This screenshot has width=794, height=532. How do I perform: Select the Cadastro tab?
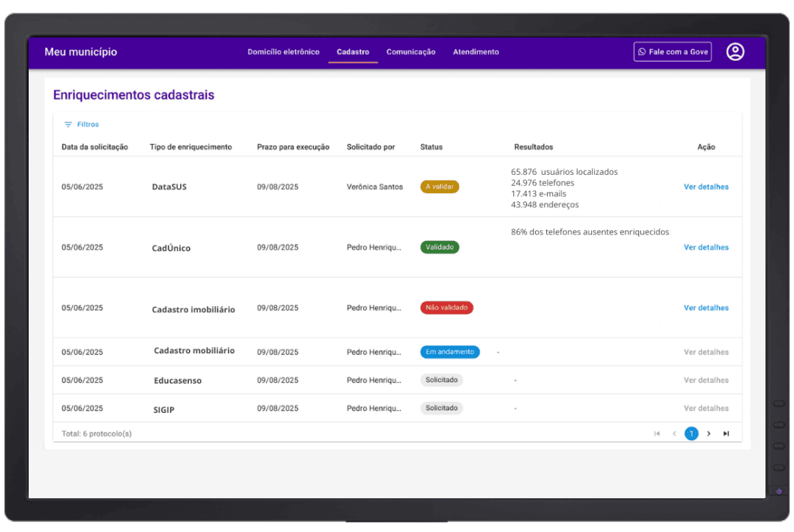[x=353, y=51]
